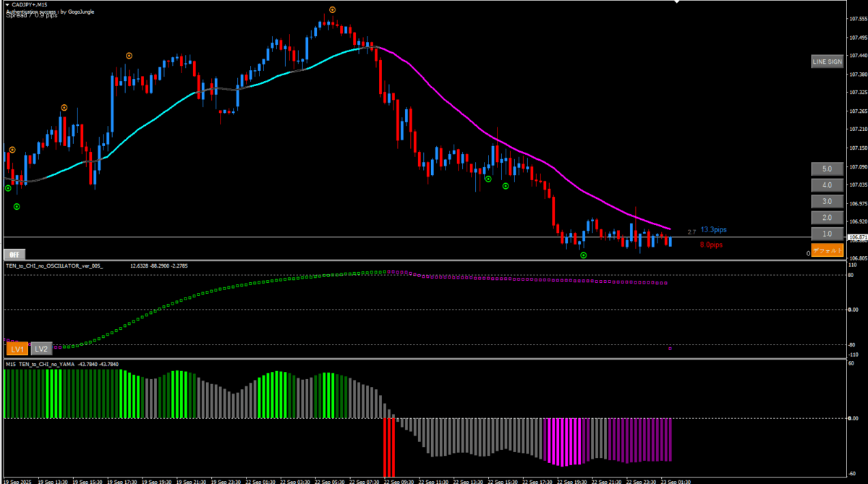Activate the LV1 level toggle
Image resolution: width=868 pixels, height=484 pixels.
[x=17, y=349]
